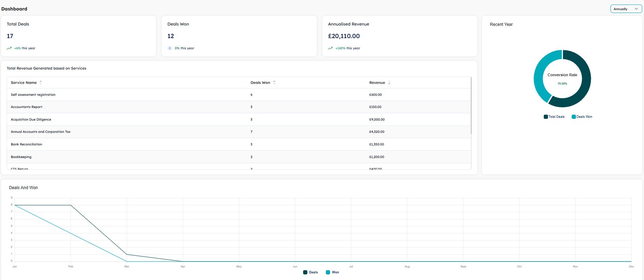Click the £20,110.00 annualised revenue figure
Screen dimensions: 644x280
pos(344,36)
